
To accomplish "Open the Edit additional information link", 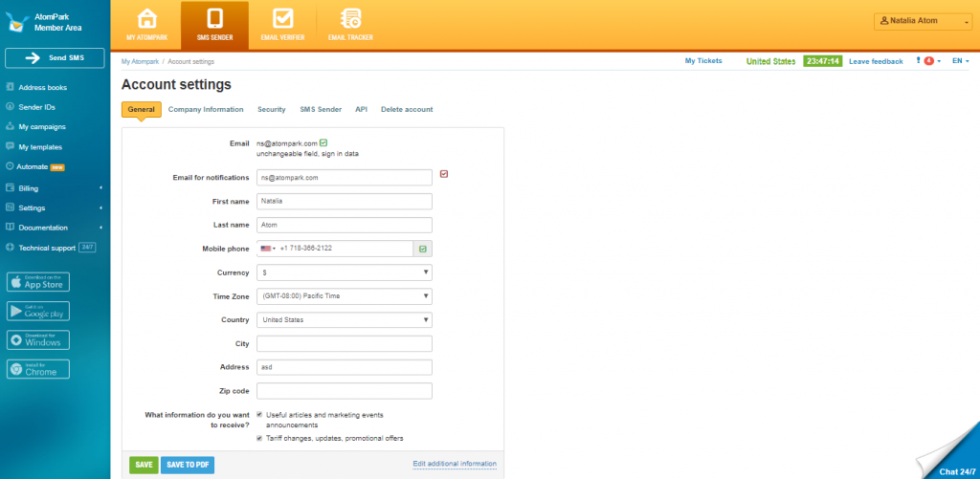I will [x=455, y=464].
